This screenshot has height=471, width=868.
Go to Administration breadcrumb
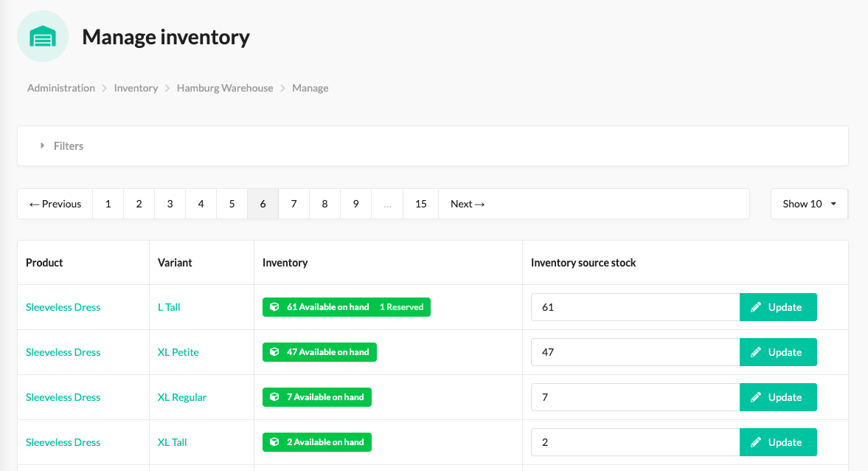(61, 88)
